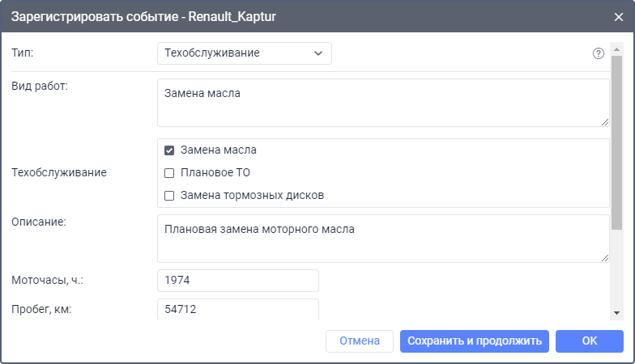Focus the Описание text area
The height and width of the screenshot is (364, 635).
coord(382,238)
